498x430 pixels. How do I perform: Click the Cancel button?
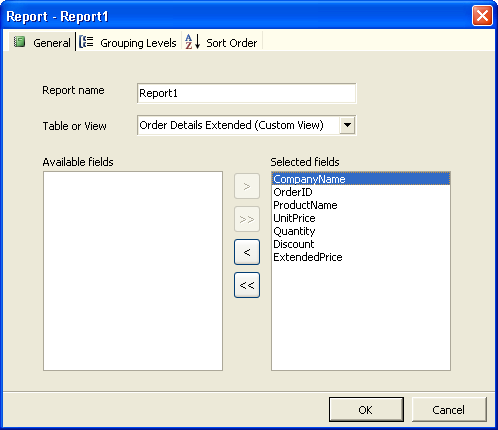coord(449,410)
